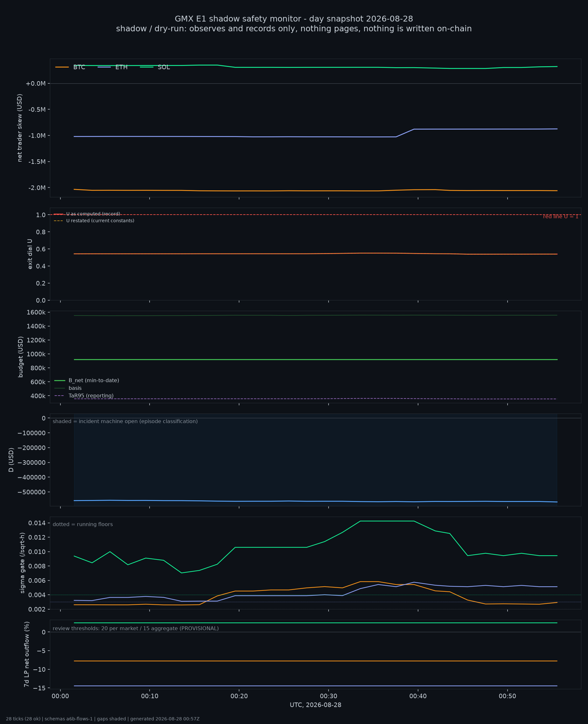Click the 'U restated (current constants)' legend label
The image size is (588, 724).
click(x=100, y=220)
